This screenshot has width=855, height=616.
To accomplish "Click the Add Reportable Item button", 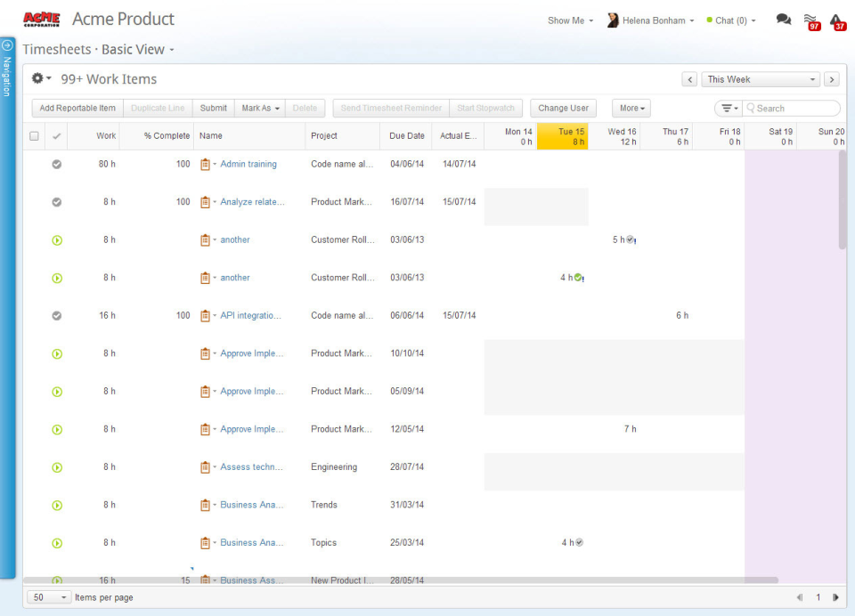I will (x=77, y=108).
